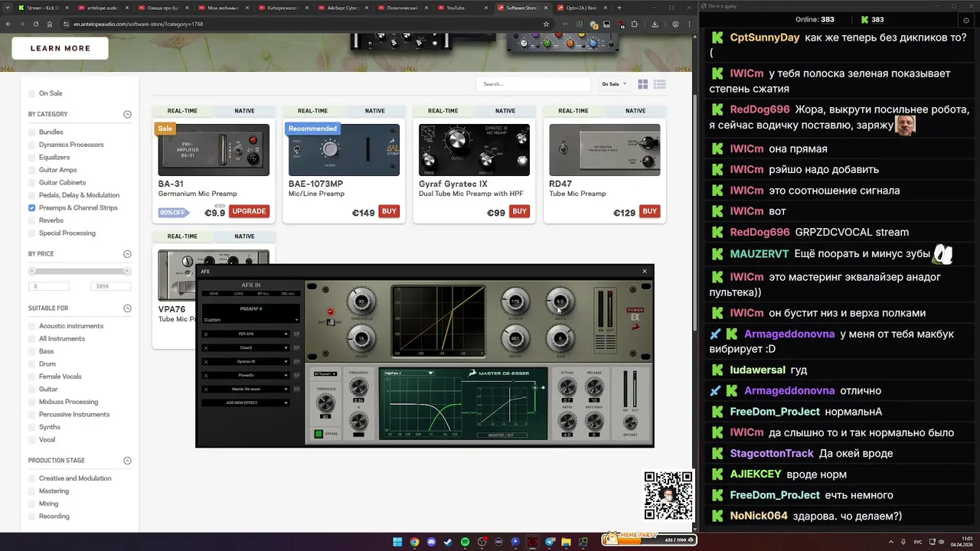Collapse the Production Stage filter section
Image resolution: width=980 pixels, height=551 pixels.
[127, 461]
